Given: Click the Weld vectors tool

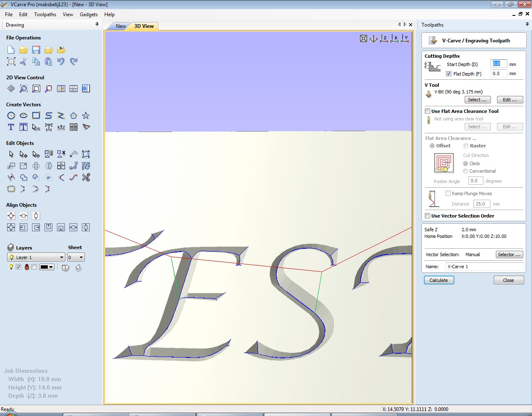Looking at the screenshot, I should tap(24, 177).
